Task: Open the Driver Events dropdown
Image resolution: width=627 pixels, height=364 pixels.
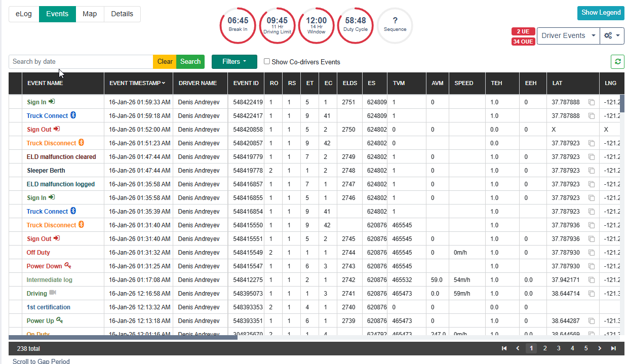Action: click(x=568, y=36)
